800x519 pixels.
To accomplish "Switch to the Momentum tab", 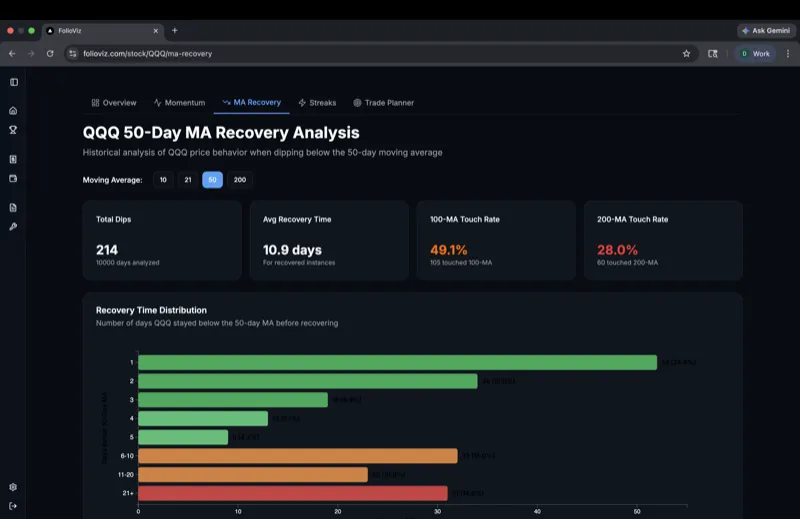I will pyautogui.click(x=180, y=103).
